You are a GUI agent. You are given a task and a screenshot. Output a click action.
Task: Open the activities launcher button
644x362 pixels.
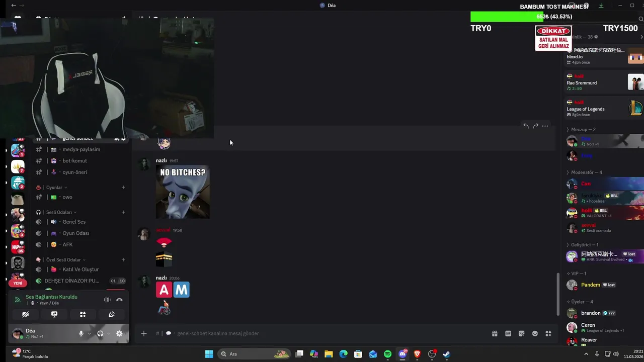click(83, 314)
